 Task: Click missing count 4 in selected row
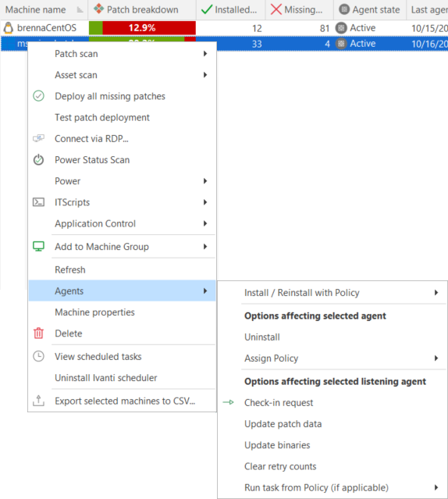[327, 44]
